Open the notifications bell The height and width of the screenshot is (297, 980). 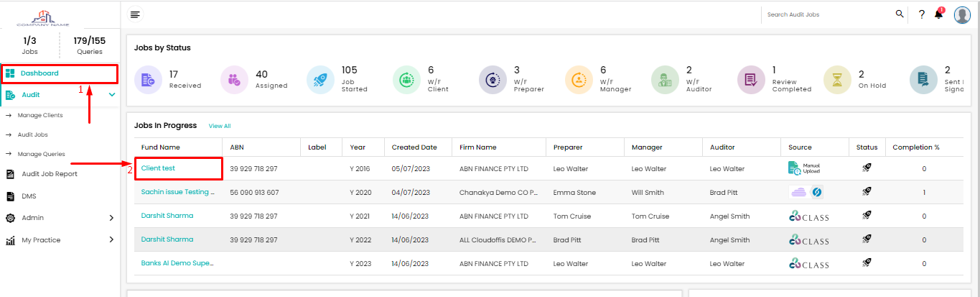(x=939, y=14)
